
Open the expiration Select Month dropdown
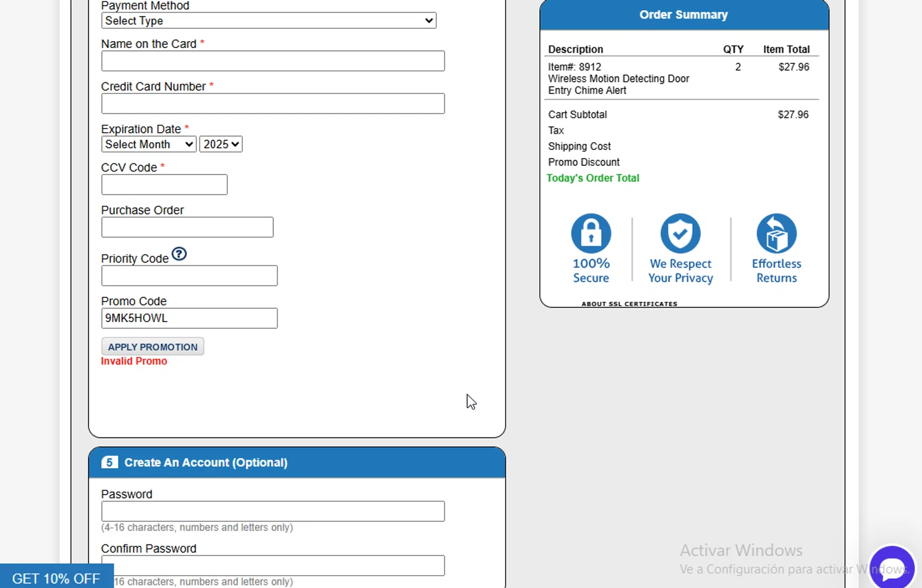pyautogui.click(x=149, y=144)
